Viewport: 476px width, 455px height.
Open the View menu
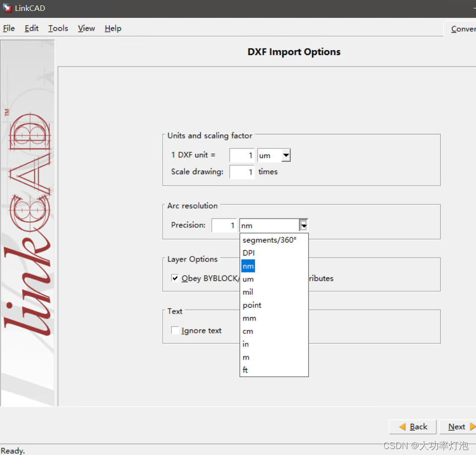pos(86,28)
